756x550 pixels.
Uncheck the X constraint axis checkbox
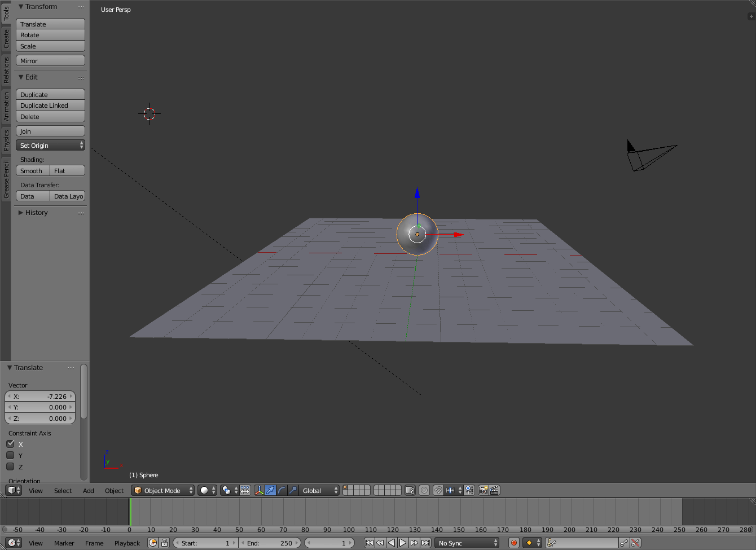tap(10, 444)
